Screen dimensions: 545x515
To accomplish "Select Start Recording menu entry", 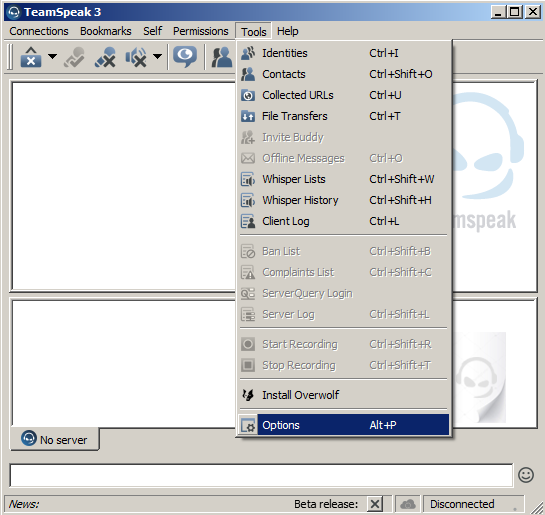I will click(x=344, y=344).
